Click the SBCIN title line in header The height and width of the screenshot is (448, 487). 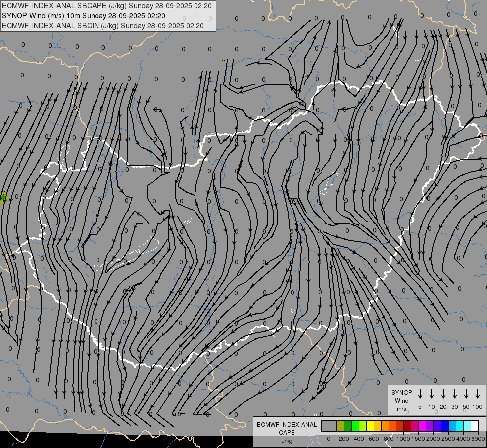(103, 26)
